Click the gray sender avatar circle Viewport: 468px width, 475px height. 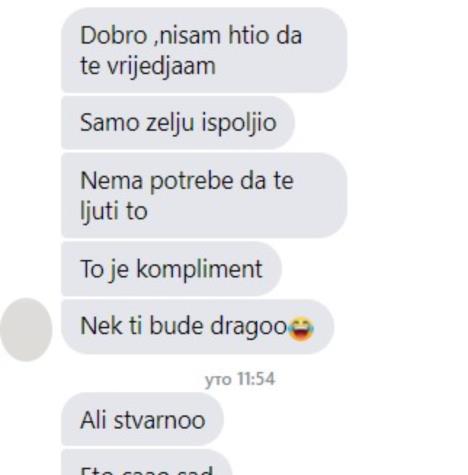[x=26, y=329]
